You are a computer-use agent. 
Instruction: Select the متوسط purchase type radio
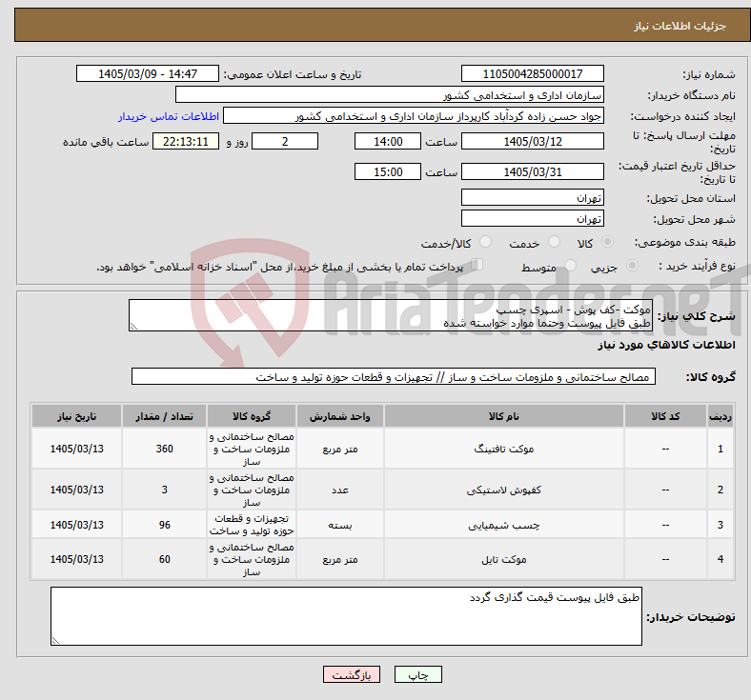(571, 265)
